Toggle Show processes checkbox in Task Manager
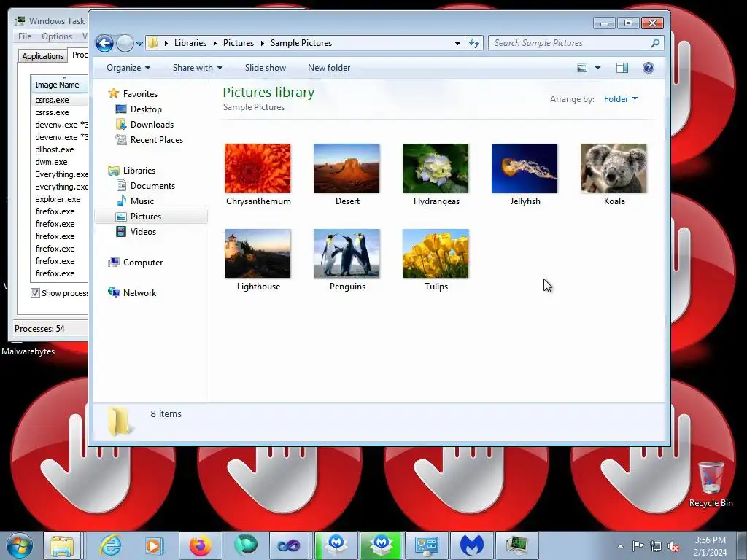Screen dimensions: 747x560 click(x=35, y=293)
